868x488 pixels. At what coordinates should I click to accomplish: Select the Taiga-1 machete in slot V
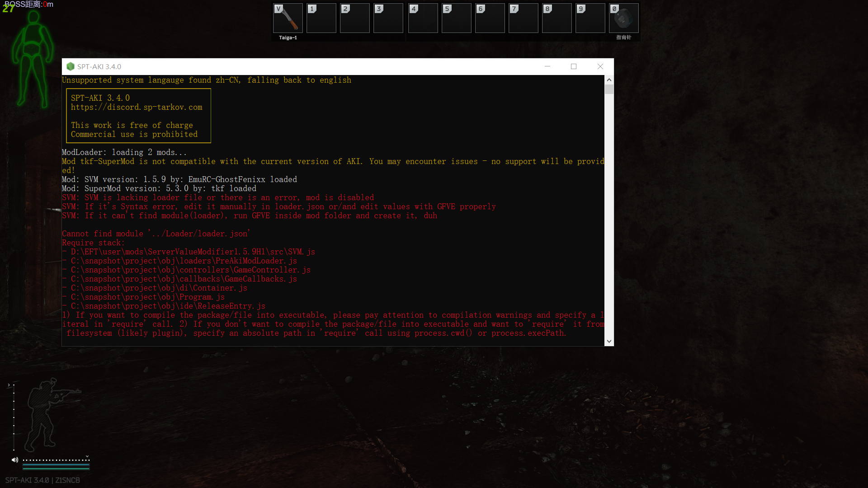click(288, 19)
